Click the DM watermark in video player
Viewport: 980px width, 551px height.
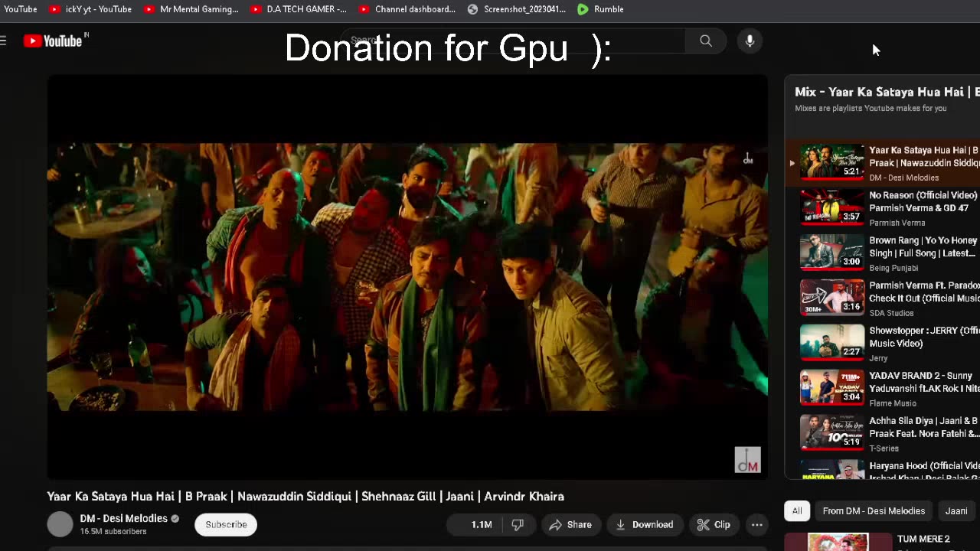[x=747, y=460]
